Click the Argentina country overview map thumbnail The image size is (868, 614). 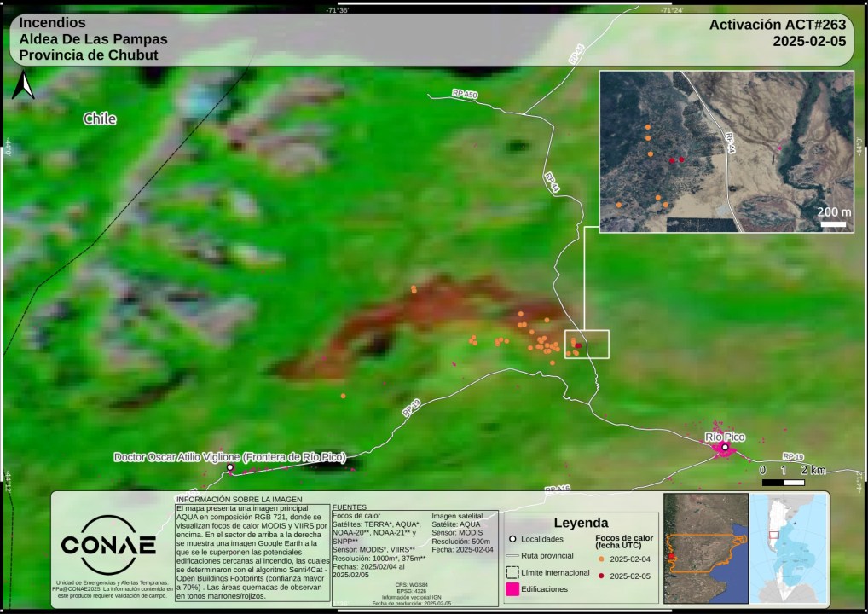[789, 548]
